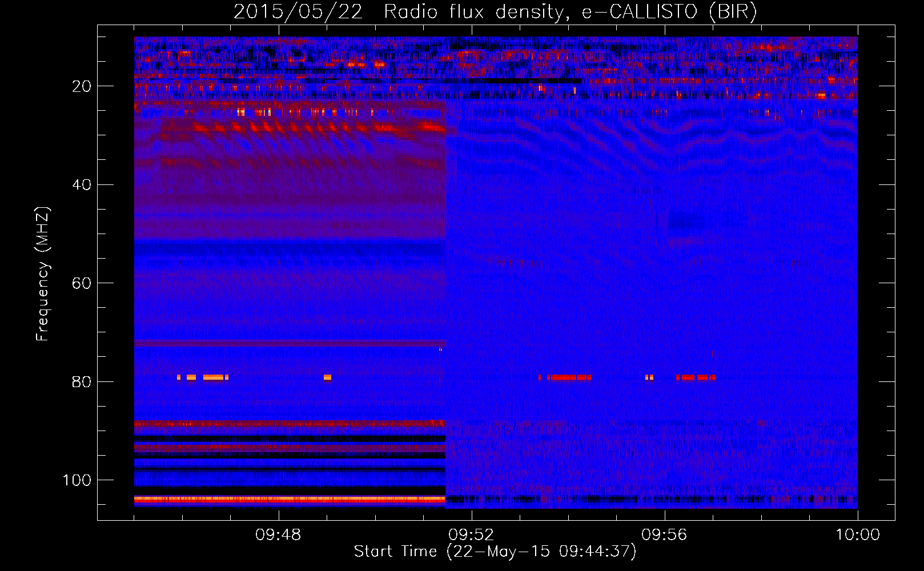This screenshot has height=571, width=924.
Task: Click the 09:48 time tick label
Action: coord(278,535)
